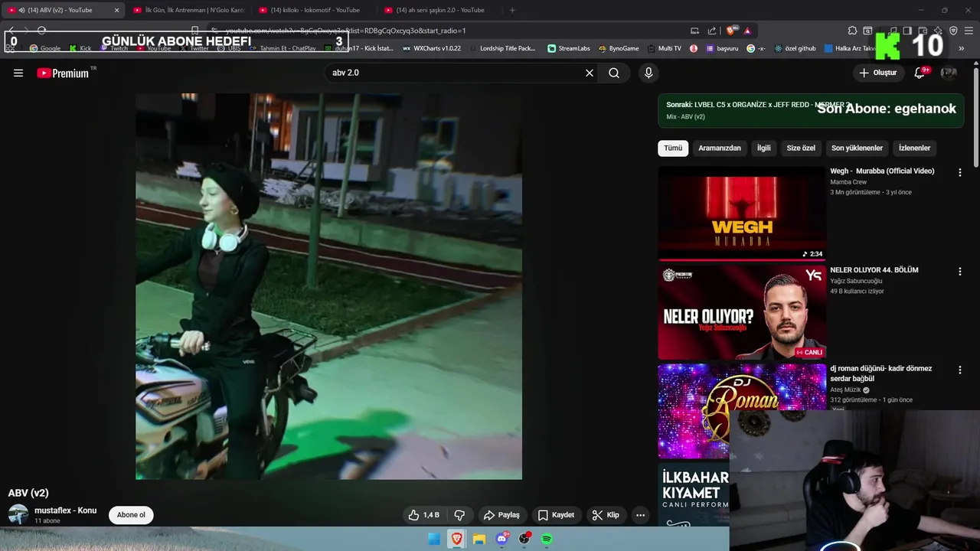
Task: Open Spotify from the taskbar
Action: pos(547,539)
